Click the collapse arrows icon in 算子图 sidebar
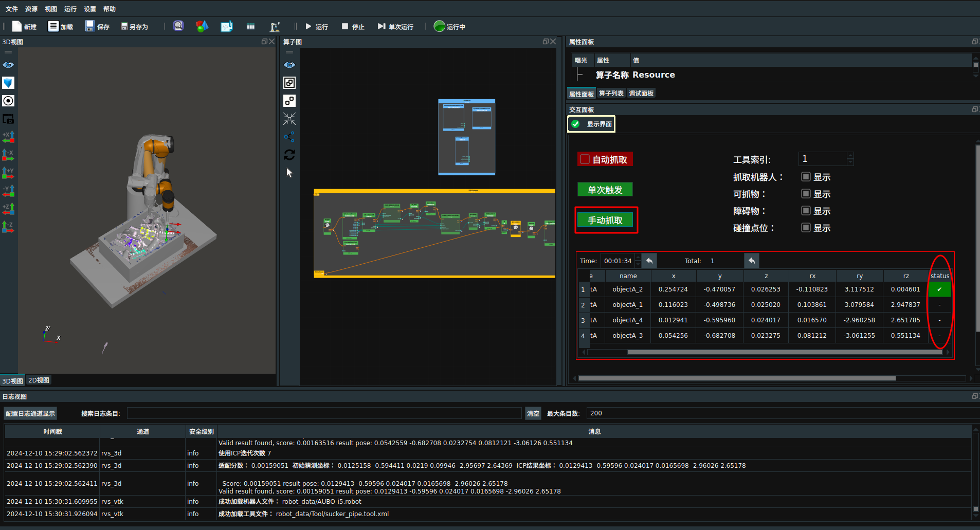The height and width of the screenshot is (530, 980). 289,119
